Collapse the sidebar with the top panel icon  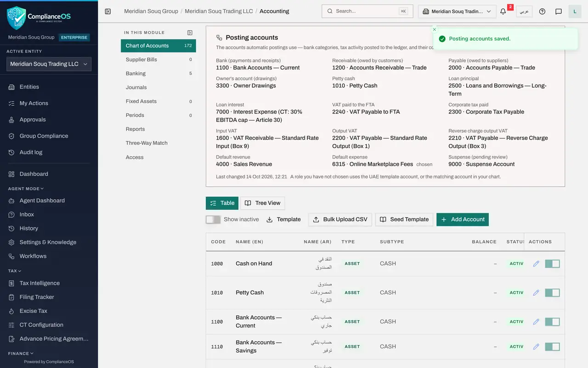click(x=108, y=11)
